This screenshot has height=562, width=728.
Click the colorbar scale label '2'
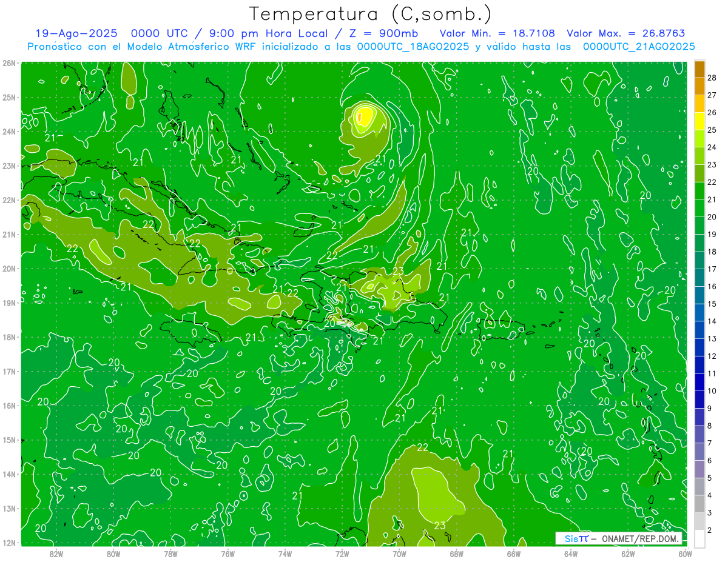tap(710, 530)
